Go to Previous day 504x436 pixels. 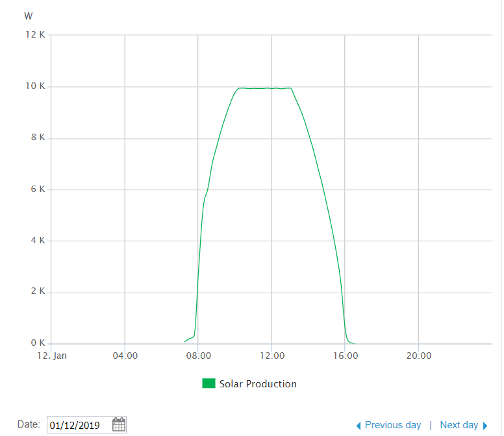[x=393, y=425]
